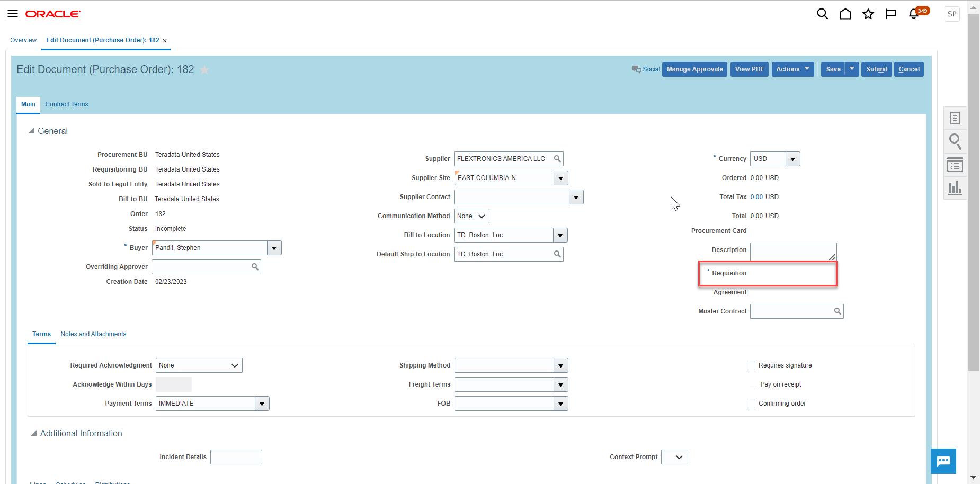Click the page vertical scrollbar
This screenshot has width=980, height=484.
(x=973, y=192)
